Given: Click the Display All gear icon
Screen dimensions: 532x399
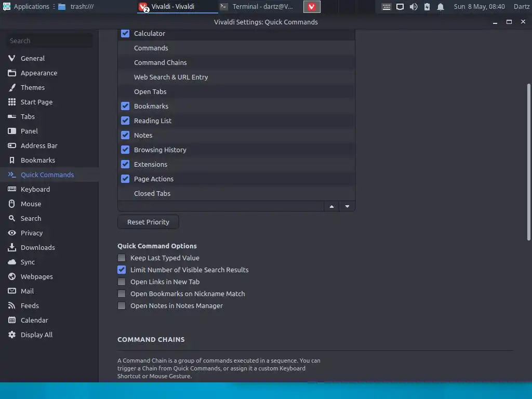Looking at the screenshot, I should (12, 335).
